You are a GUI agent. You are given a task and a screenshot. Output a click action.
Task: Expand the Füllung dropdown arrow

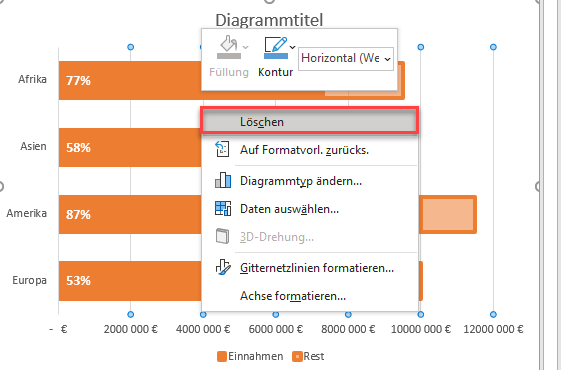(245, 47)
